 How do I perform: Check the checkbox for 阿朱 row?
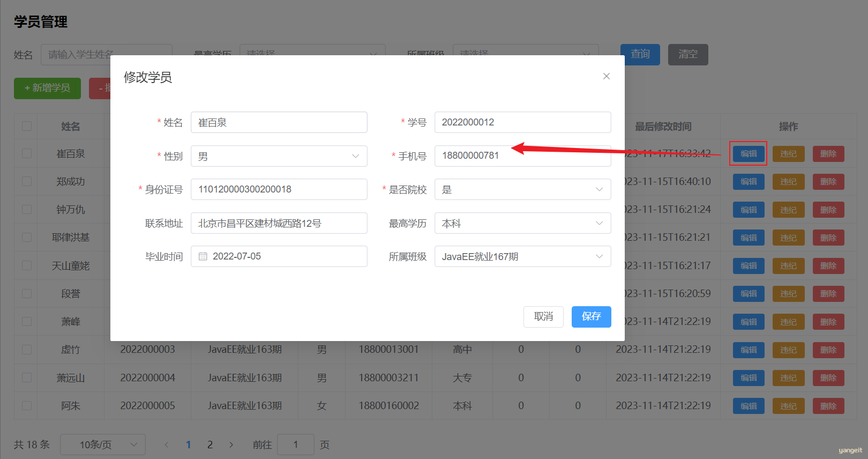[27, 405]
